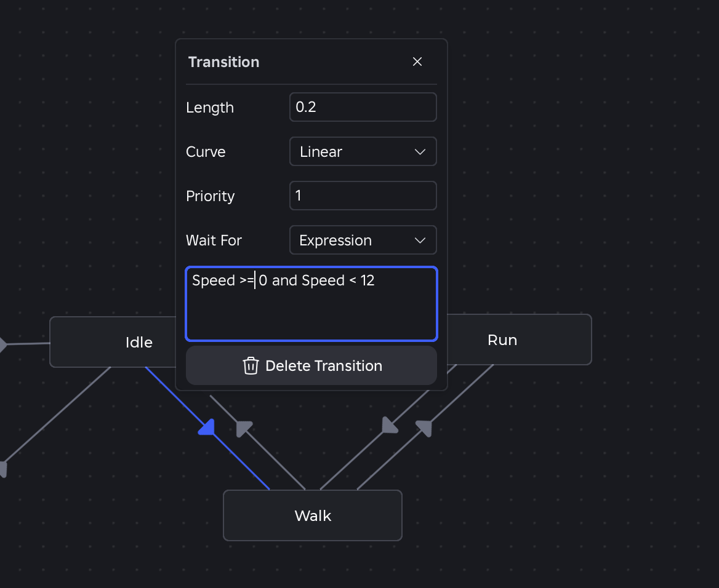Click the Delete Transition button
The height and width of the screenshot is (588, 719).
click(x=311, y=366)
